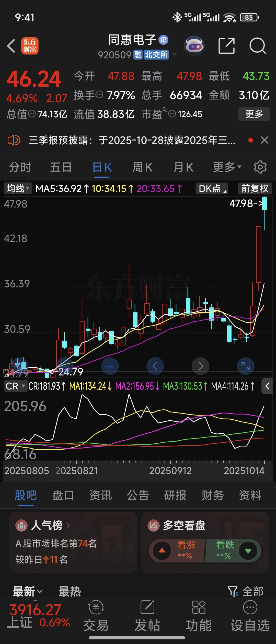This screenshot has height=644, width=276.
Task: Select the 日K chart tab
Action: (x=102, y=168)
